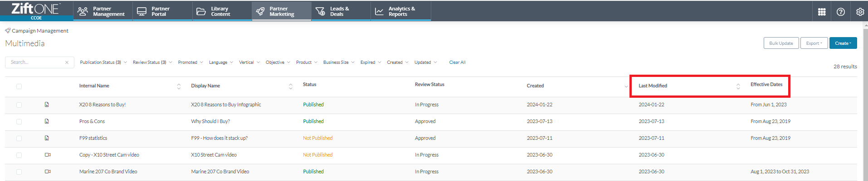Sort by Last Modified using the sort arrows
The image size is (868, 181).
click(738, 86)
